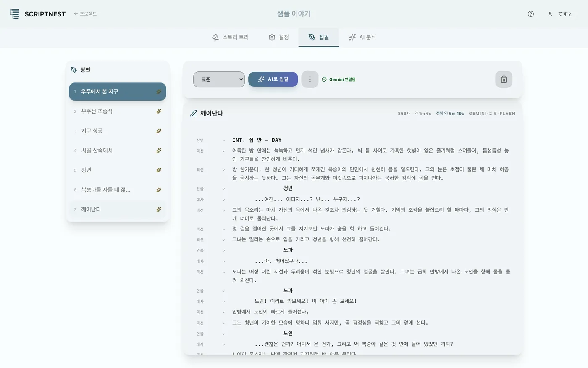Click the Gemini 연결됨 check status icon

[x=324, y=79]
